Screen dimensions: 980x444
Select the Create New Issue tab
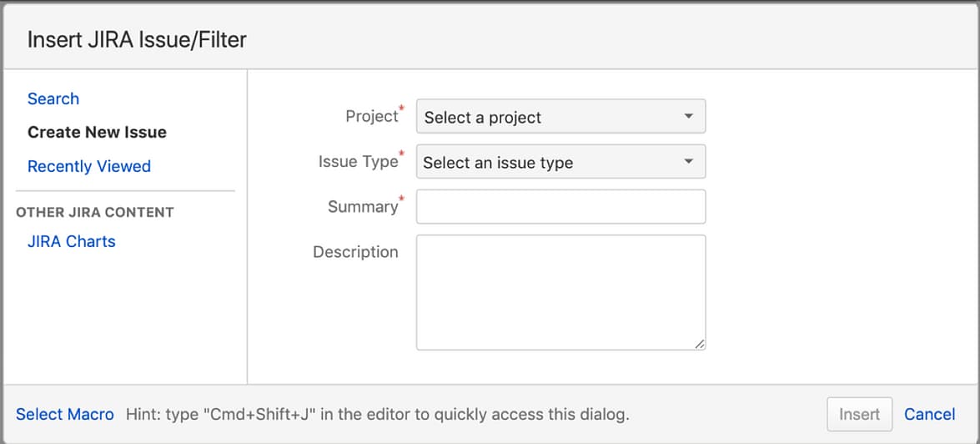tap(97, 133)
